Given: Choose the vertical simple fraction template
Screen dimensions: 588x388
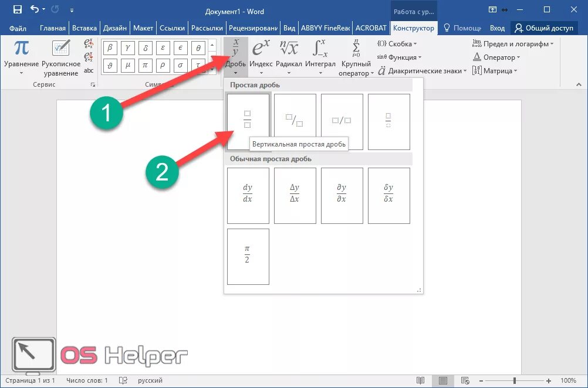Looking at the screenshot, I should coord(248,121).
